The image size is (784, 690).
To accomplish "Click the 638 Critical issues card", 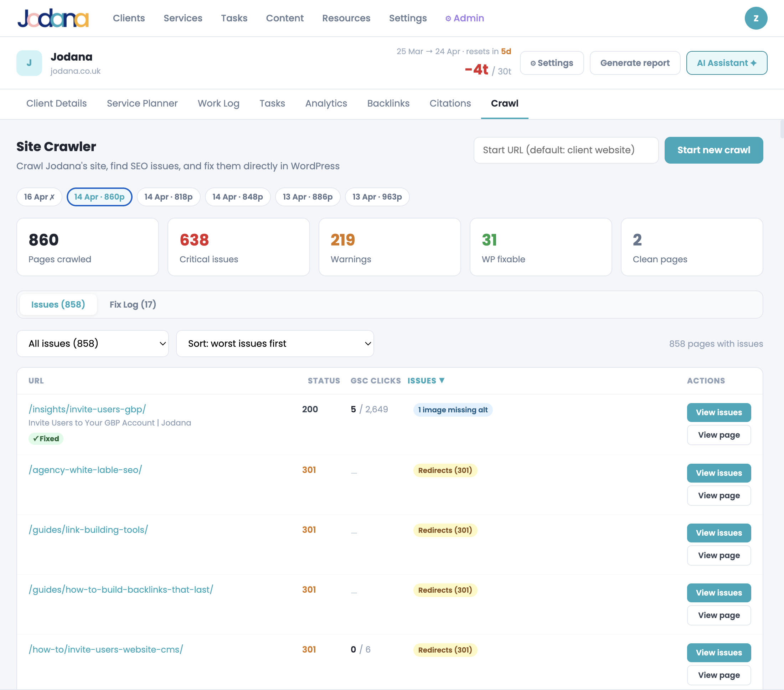I will click(238, 247).
